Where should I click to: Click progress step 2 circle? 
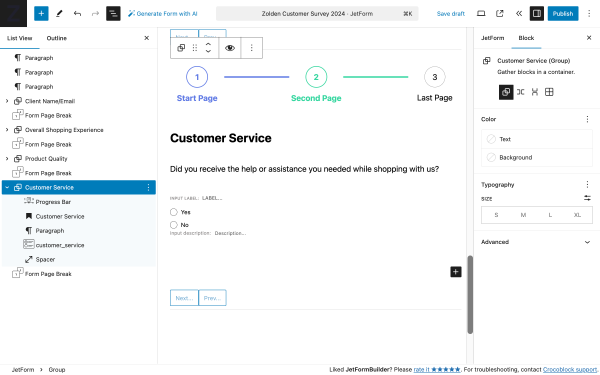click(316, 77)
